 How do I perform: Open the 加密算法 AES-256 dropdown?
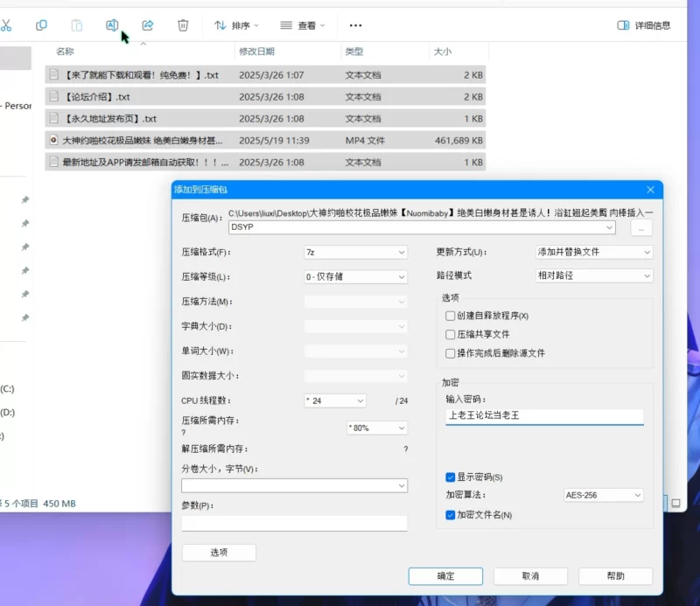603,495
